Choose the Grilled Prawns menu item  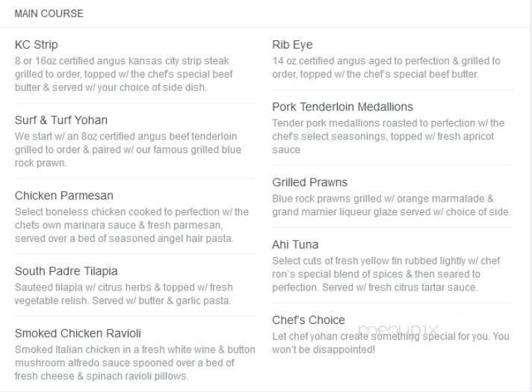(309, 182)
